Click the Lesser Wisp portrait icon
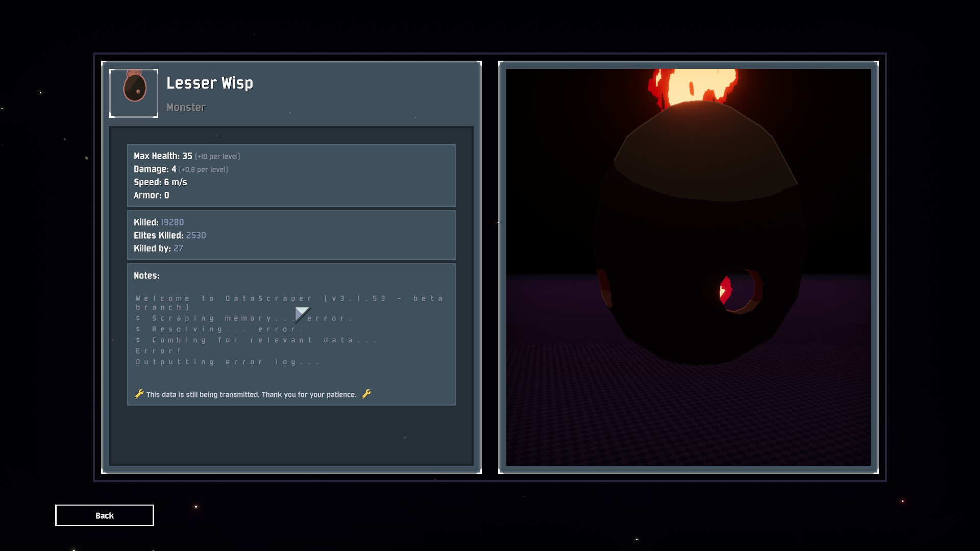The width and height of the screenshot is (980, 551). [134, 93]
